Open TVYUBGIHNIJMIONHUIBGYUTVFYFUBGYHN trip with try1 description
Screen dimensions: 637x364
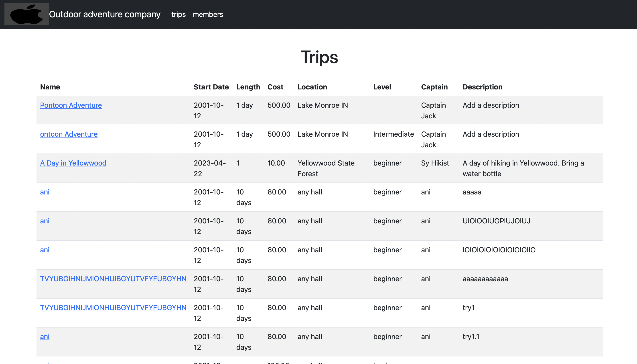point(113,308)
